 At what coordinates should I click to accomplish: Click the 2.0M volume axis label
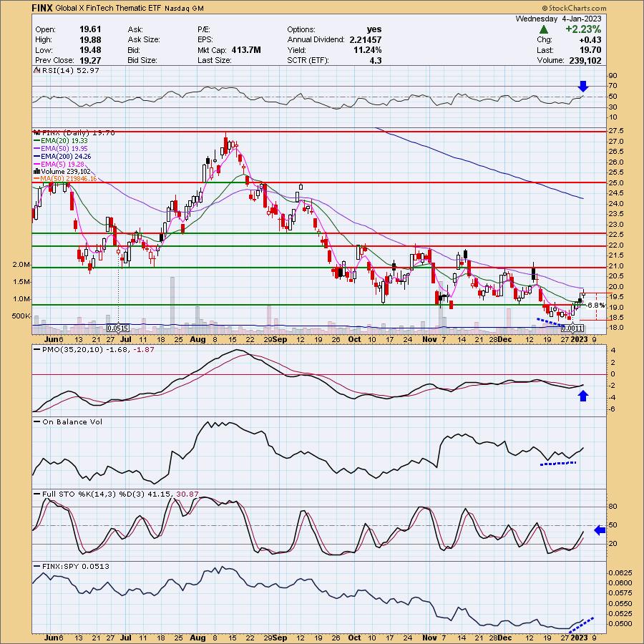[21, 265]
